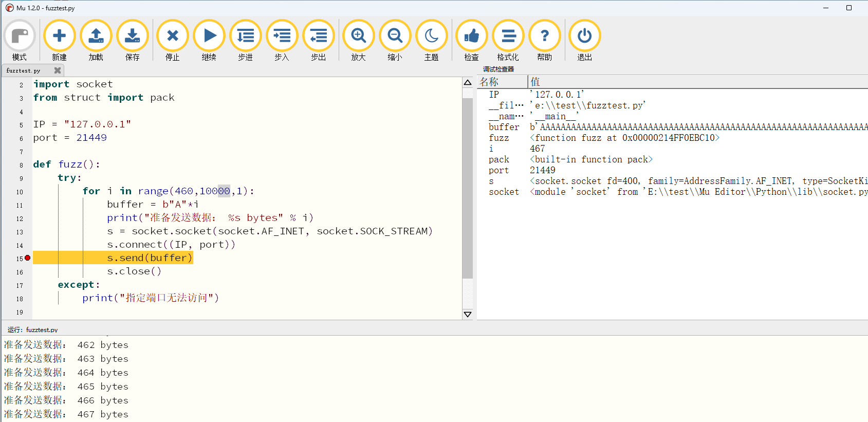Quit Mu with 退出 power icon
Image resolution: width=868 pixels, height=422 pixels.
(x=585, y=41)
